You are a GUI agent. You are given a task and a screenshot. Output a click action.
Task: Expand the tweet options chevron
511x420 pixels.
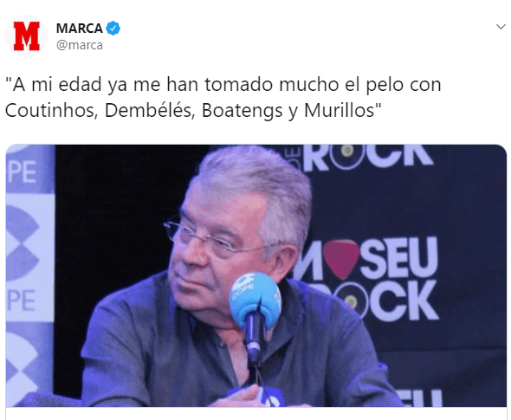pyautogui.click(x=501, y=27)
